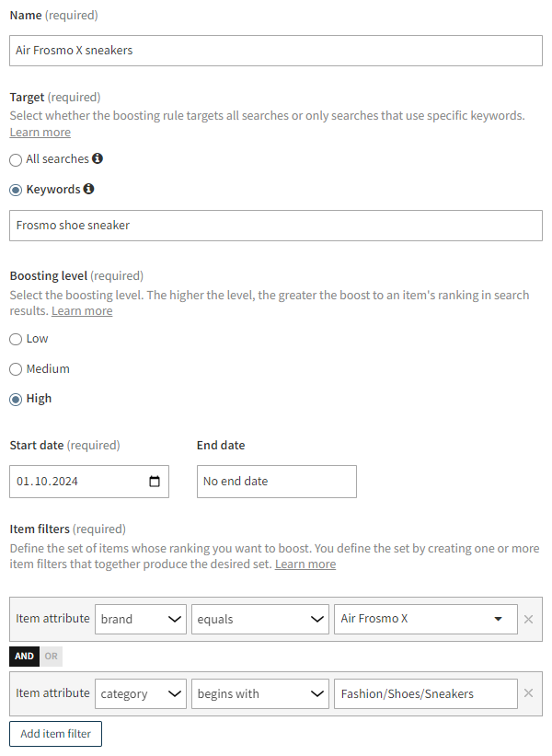Choose Medium boosting level
Screen dimensions: 552x756
coord(16,369)
